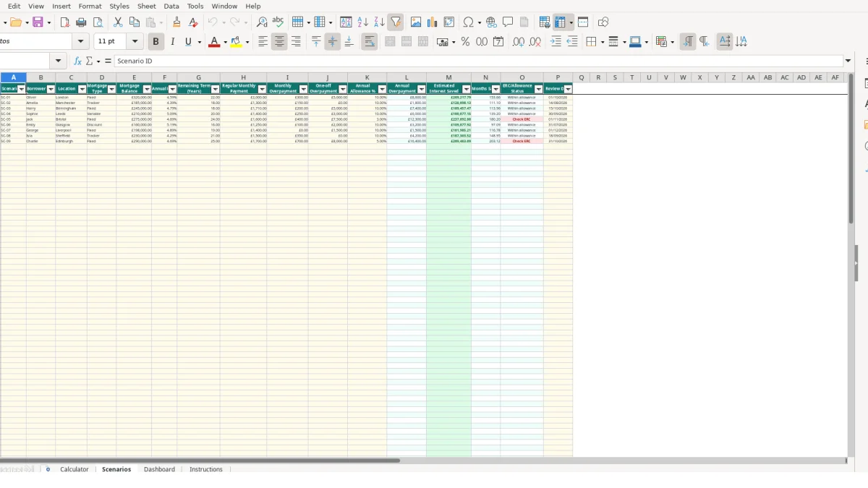This screenshot has width=868, height=488.
Task: Toggle Center Horizontally alignment
Action: (279, 42)
